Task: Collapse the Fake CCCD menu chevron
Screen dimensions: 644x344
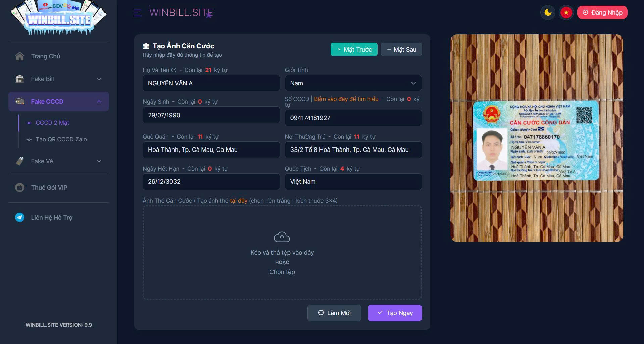Action: coord(99,101)
